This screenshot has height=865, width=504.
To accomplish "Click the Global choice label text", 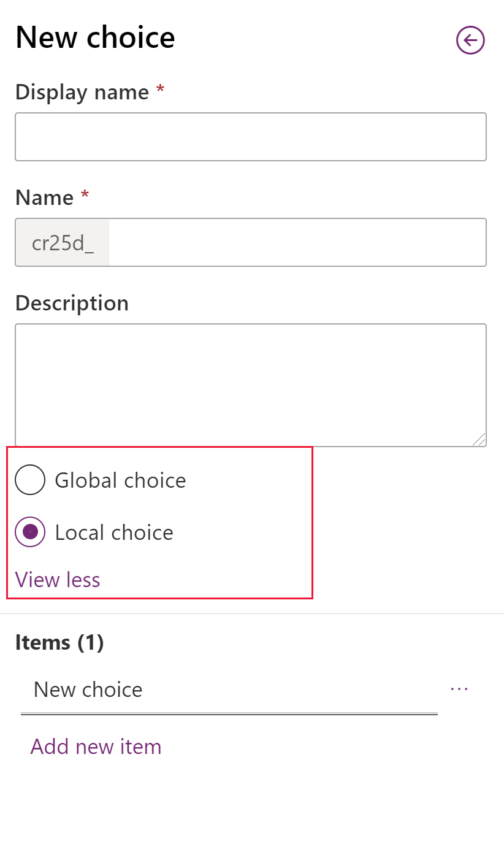I will (120, 480).
